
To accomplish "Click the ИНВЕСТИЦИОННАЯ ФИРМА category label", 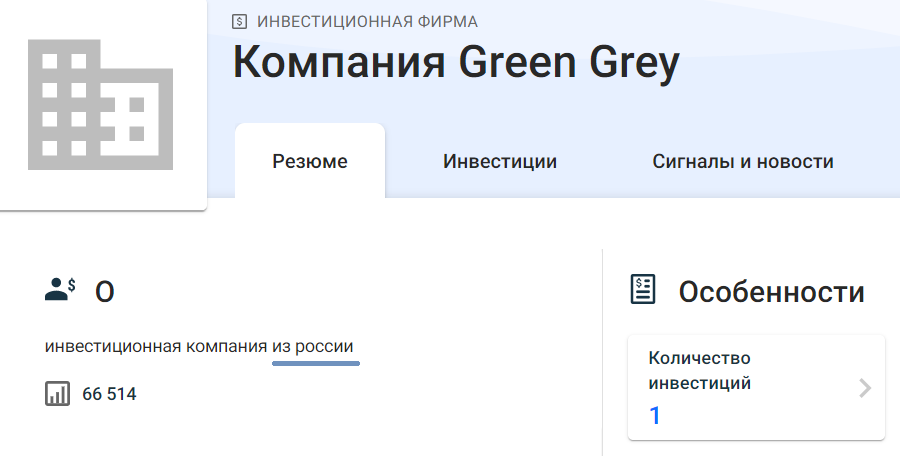I will point(367,21).
